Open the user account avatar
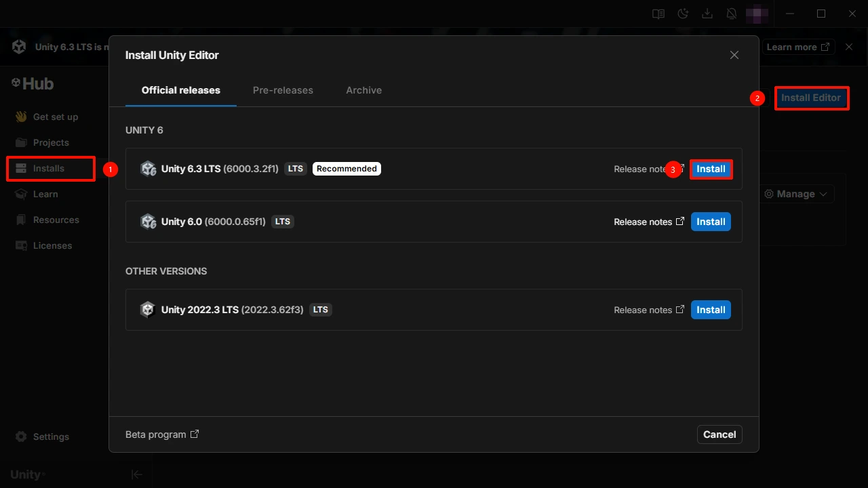 coord(757,14)
